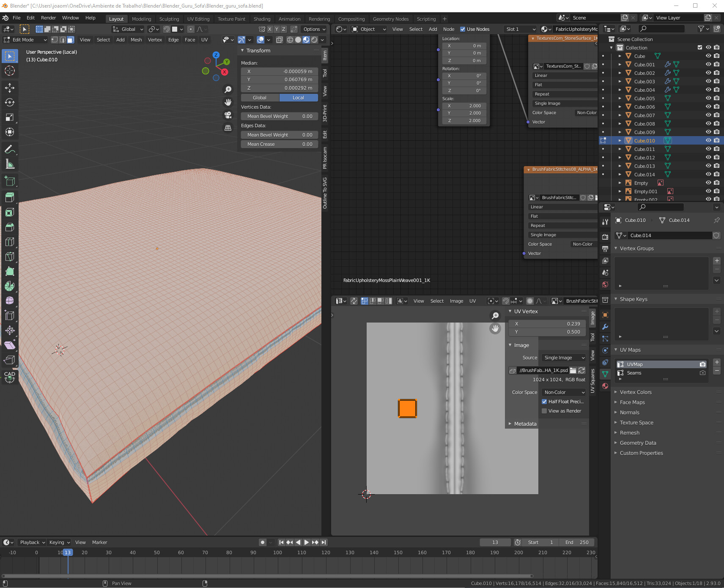The image size is (724, 588).
Task: Uncheck Use Nodes in the node editor header
Action: click(463, 29)
